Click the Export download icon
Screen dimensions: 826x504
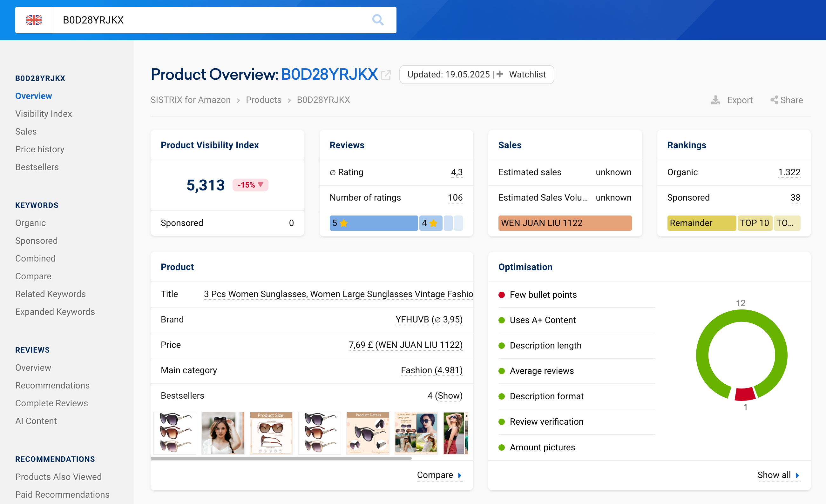715,100
